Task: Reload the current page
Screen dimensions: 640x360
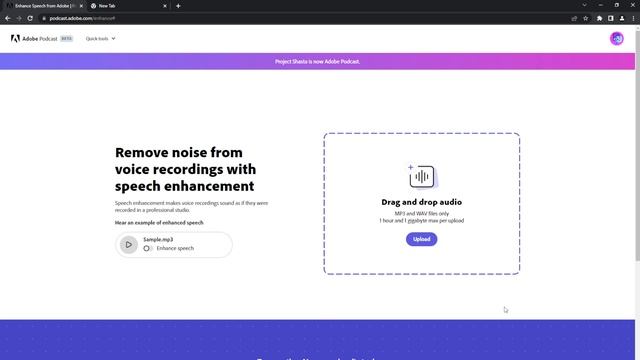Action: tap(30, 18)
